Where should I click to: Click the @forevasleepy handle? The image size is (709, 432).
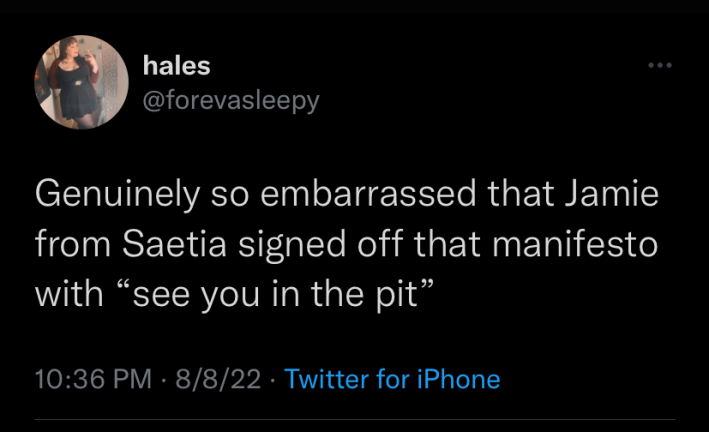pos(231,100)
